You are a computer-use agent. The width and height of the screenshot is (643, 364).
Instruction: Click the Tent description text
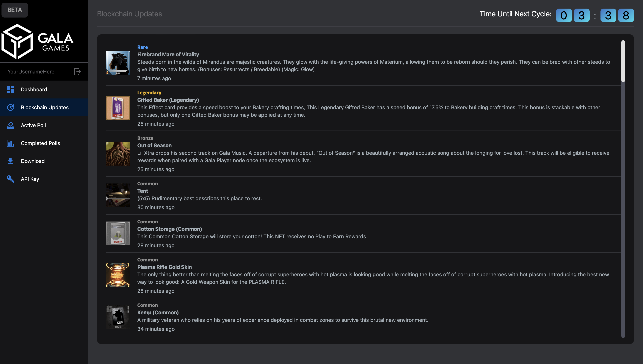pyautogui.click(x=200, y=198)
